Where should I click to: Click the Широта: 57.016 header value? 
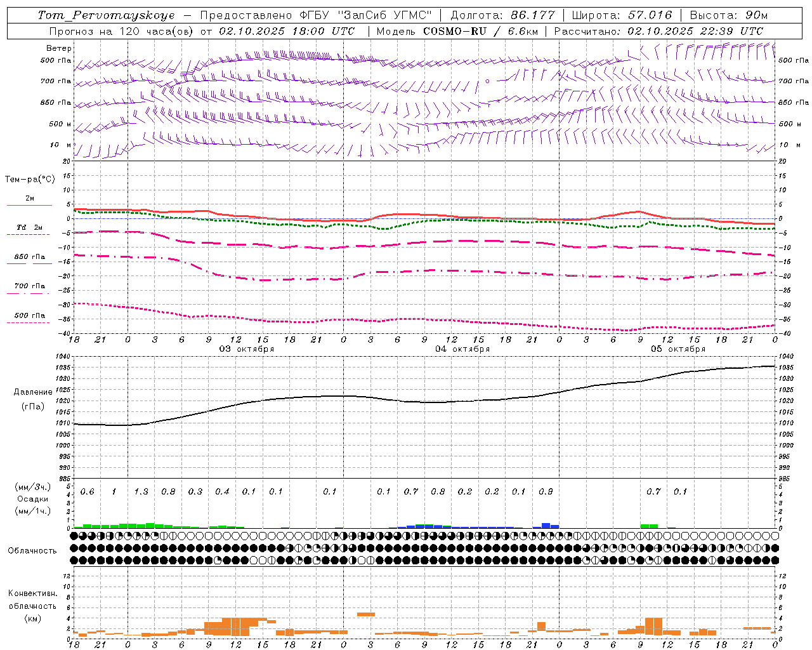(622, 15)
